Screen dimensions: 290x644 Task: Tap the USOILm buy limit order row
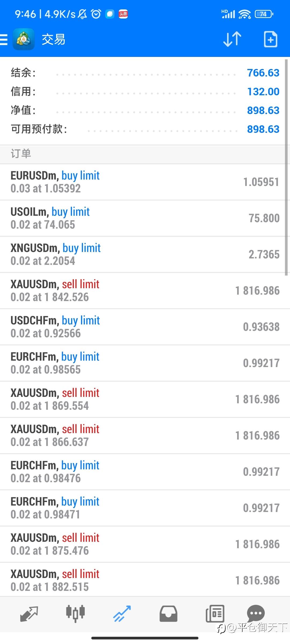click(x=145, y=218)
